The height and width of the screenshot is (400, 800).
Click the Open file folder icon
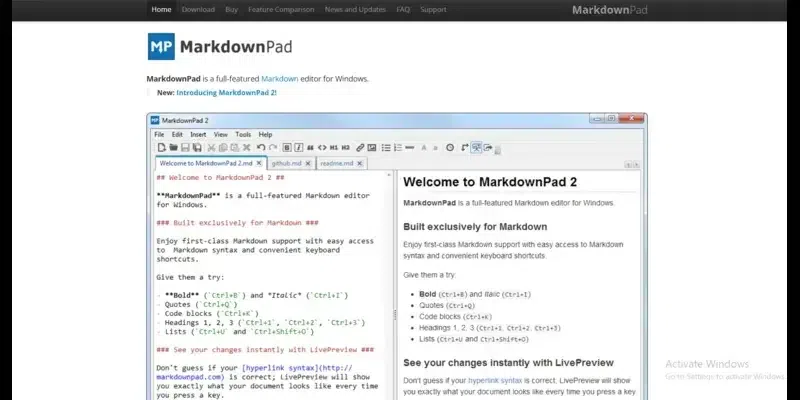pyautogui.click(x=173, y=147)
